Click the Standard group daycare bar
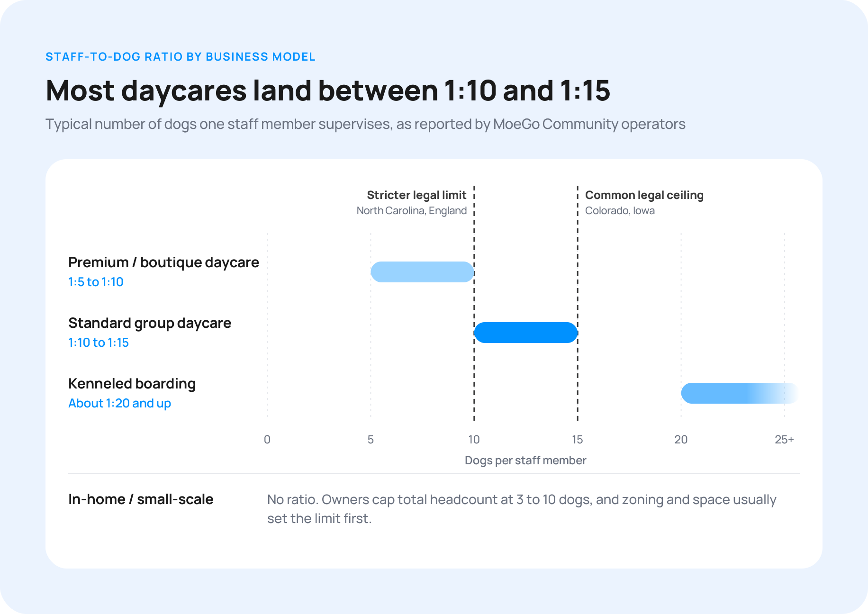Image resolution: width=868 pixels, height=614 pixels. 526,333
